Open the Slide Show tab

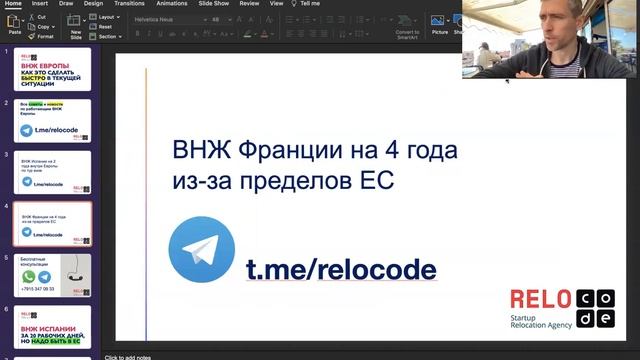coord(214,3)
